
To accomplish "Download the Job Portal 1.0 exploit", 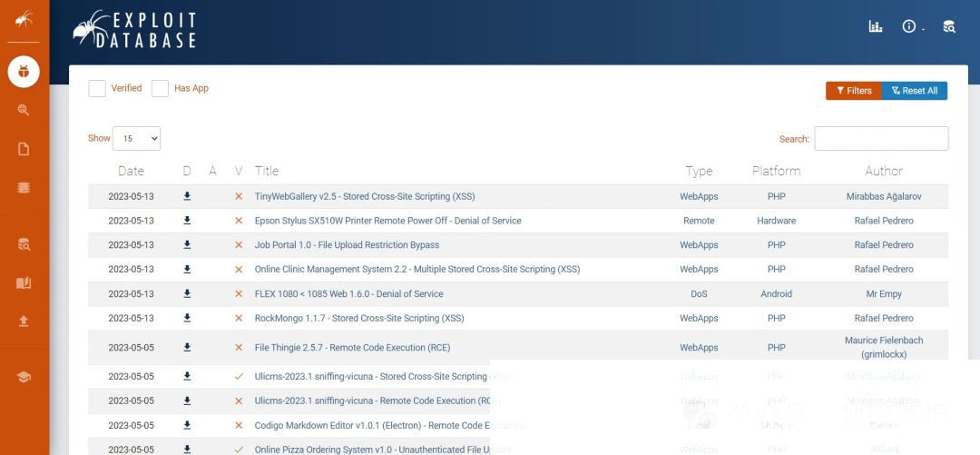I will (x=187, y=244).
